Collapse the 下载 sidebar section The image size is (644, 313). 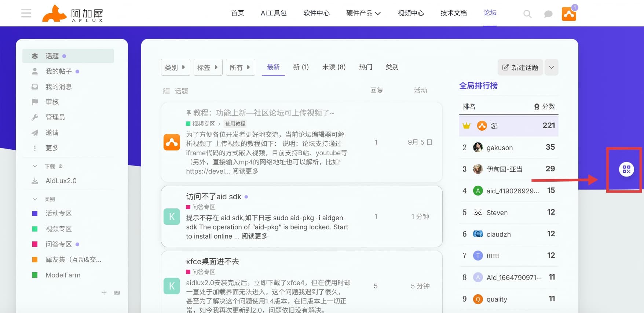[35, 166]
